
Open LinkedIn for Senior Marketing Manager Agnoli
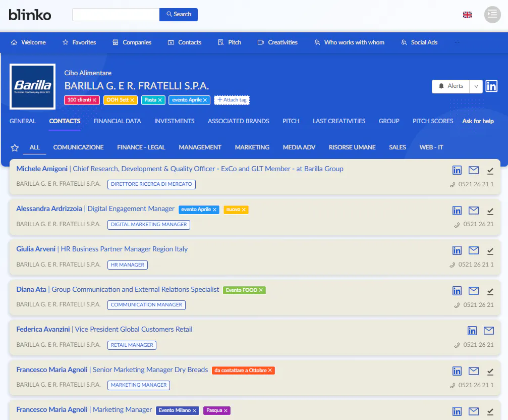tap(457, 371)
